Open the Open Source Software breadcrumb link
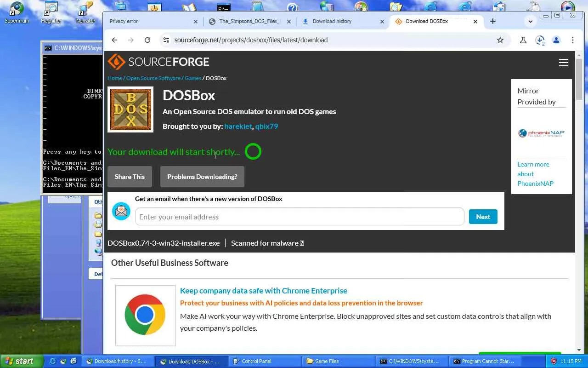 click(153, 78)
